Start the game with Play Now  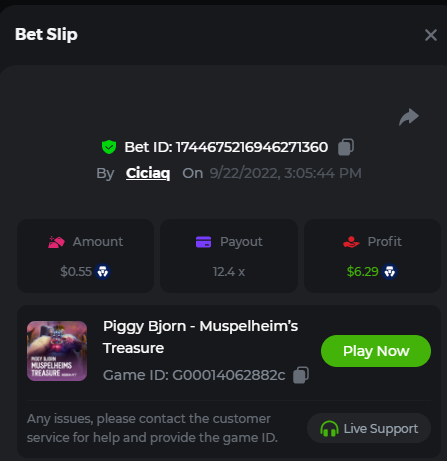click(x=376, y=351)
